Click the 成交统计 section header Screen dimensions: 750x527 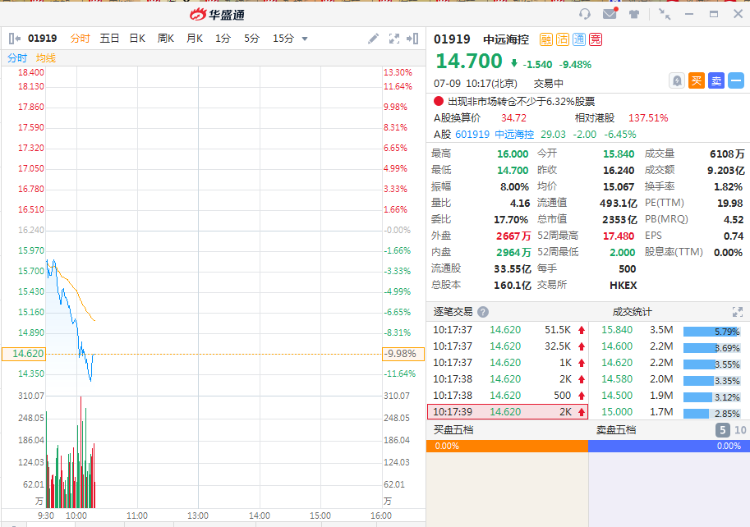point(632,312)
